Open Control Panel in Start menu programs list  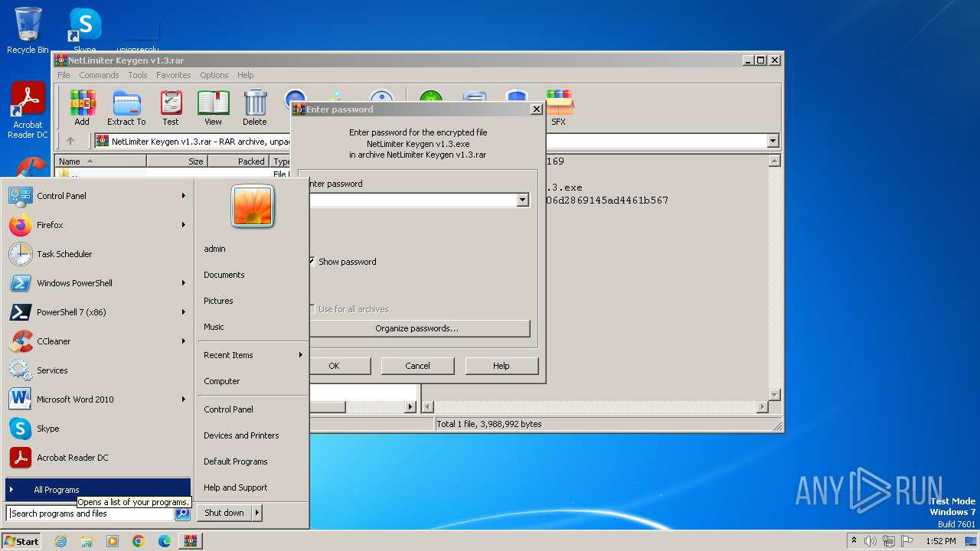click(97, 196)
